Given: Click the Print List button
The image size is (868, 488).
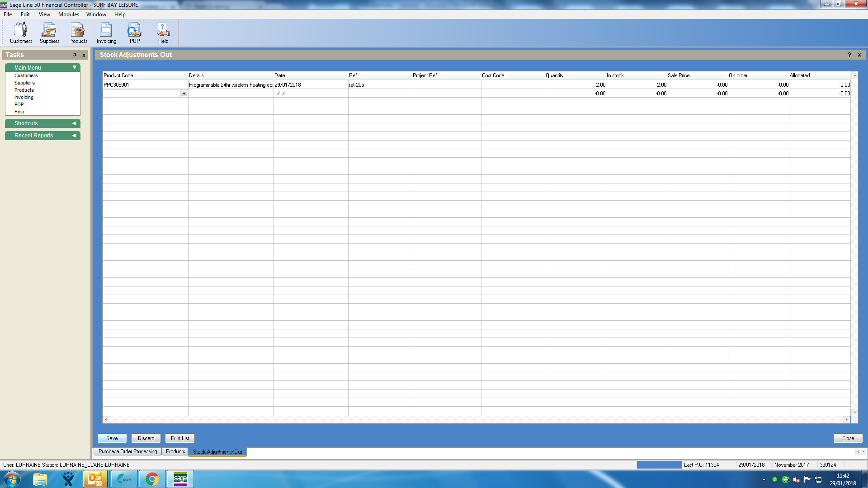Looking at the screenshot, I should [x=180, y=438].
